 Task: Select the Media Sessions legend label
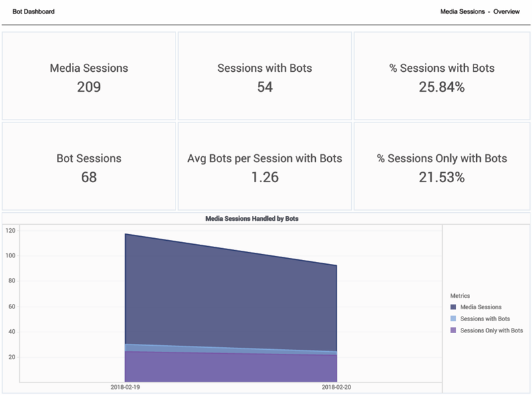(481, 307)
